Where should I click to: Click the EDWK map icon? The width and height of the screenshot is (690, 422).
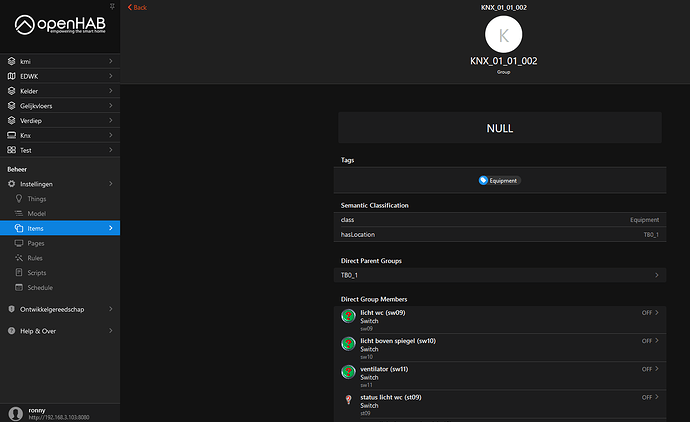[11, 76]
